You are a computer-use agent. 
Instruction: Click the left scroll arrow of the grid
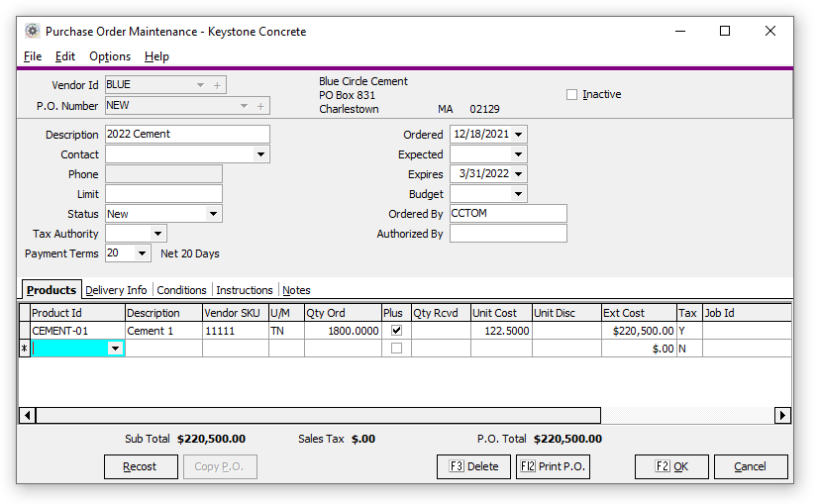point(27,416)
